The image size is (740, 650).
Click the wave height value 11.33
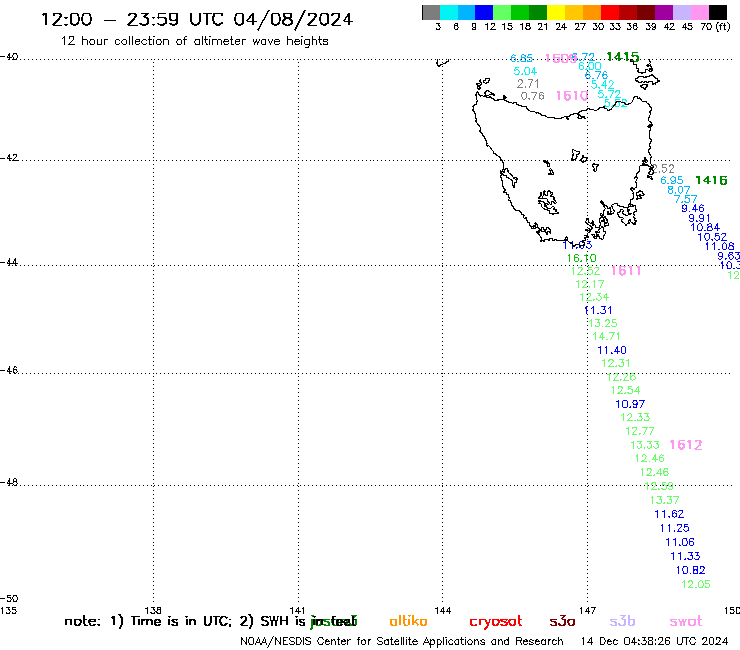(685, 556)
